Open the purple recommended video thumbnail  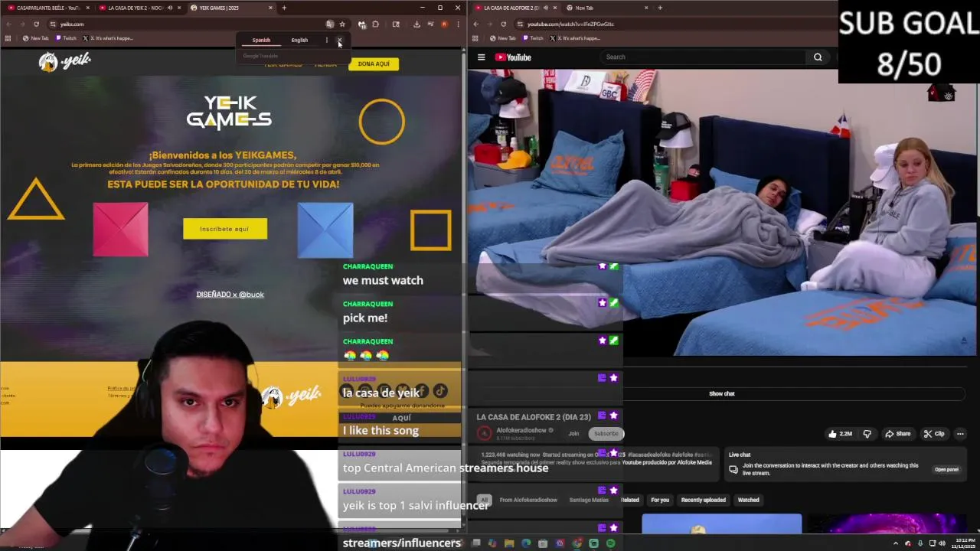pyautogui.click(x=887, y=524)
